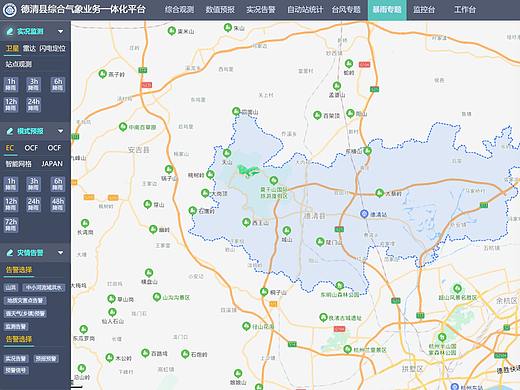Viewport: 520px width, 390px height.
Task: Open the highlighted 暴雨专题 menu
Action: tap(387, 10)
